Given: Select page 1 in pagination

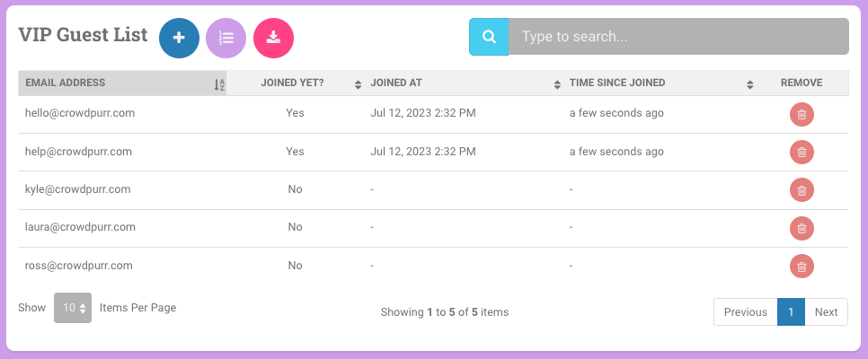Looking at the screenshot, I should 791,312.
